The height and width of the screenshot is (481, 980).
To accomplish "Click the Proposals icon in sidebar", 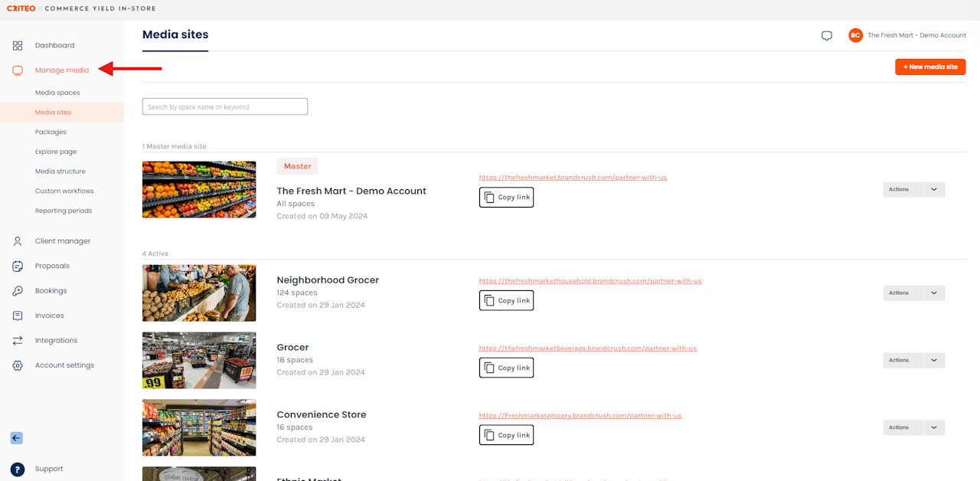I will point(18,266).
